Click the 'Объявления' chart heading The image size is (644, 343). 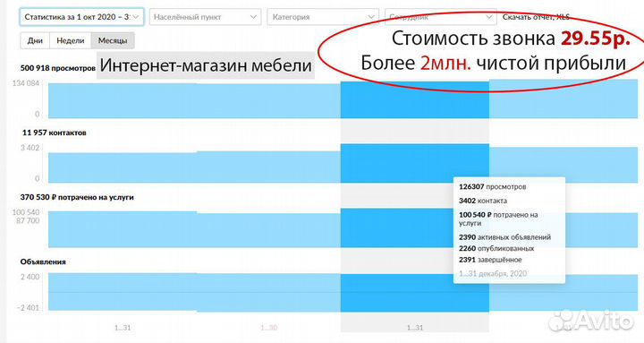43,262
